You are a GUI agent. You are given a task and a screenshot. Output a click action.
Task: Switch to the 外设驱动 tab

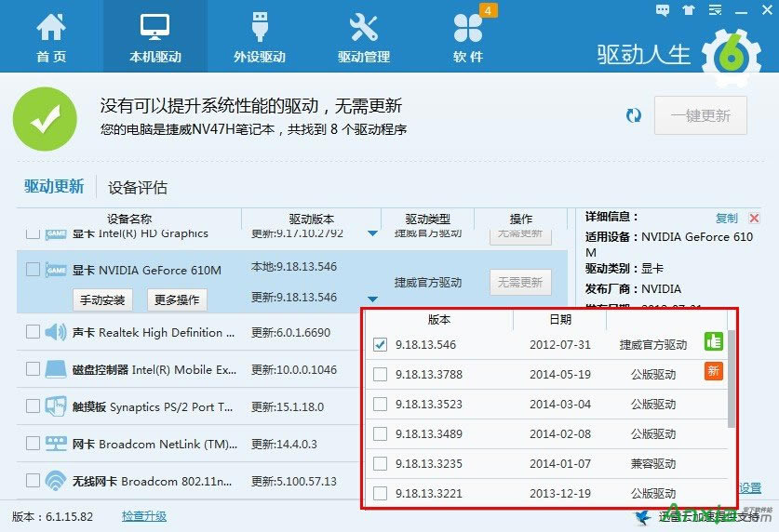coord(259,38)
